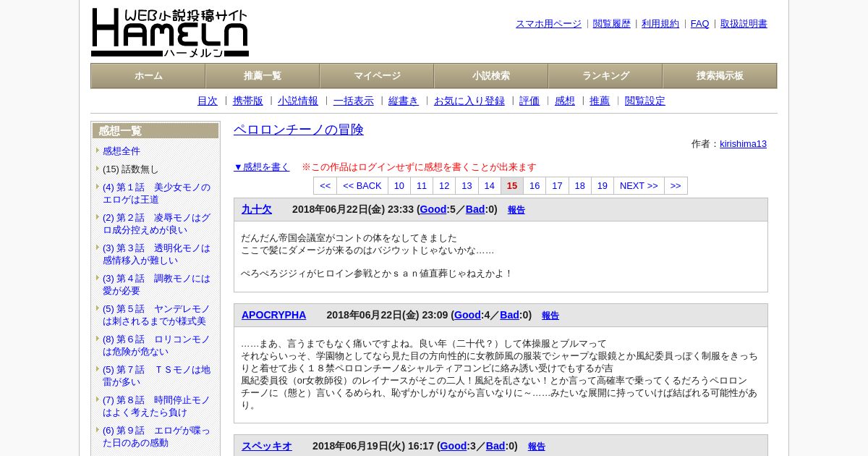Open the FAQ link
Screen dimensions: 868x456
coord(700,24)
